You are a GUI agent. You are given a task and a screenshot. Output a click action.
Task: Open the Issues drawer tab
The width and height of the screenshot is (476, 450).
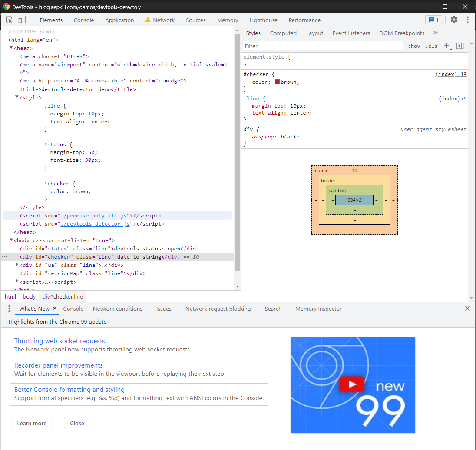click(164, 309)
